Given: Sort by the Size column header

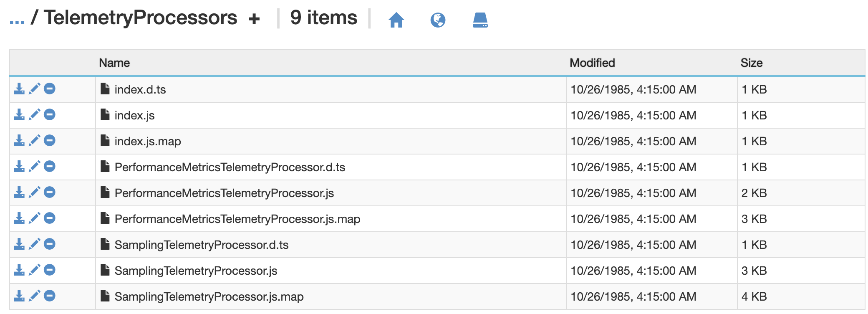Looking at the screenshot, I should click(x=751, y=63).
